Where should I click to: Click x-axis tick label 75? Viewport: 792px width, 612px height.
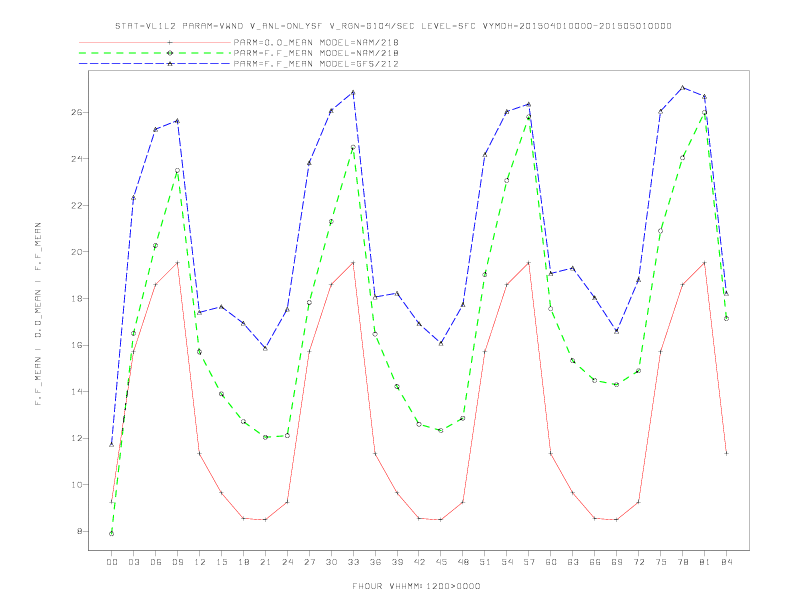pos(661,562)
